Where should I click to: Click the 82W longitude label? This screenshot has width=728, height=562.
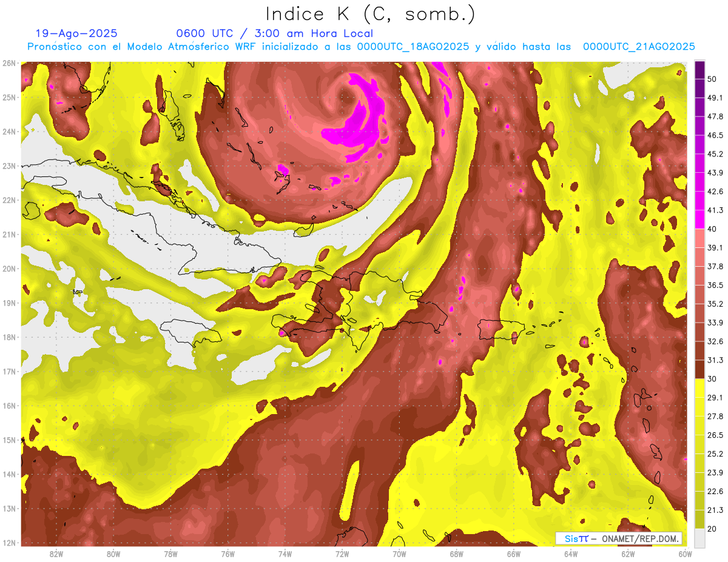[56, 554]
